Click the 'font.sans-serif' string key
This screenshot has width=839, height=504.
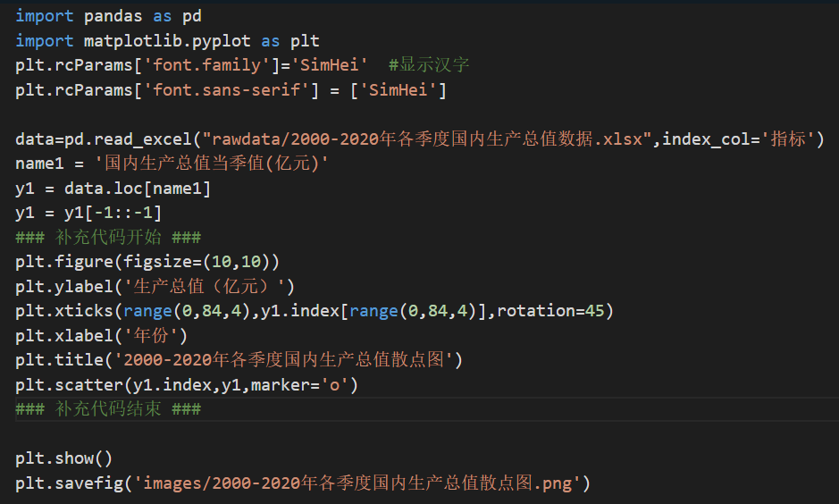(x=216, y=90)
